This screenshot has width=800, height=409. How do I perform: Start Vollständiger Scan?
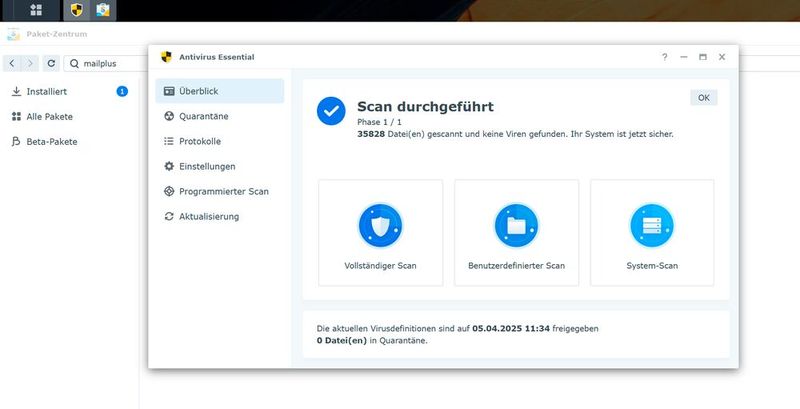coord(381,233)
